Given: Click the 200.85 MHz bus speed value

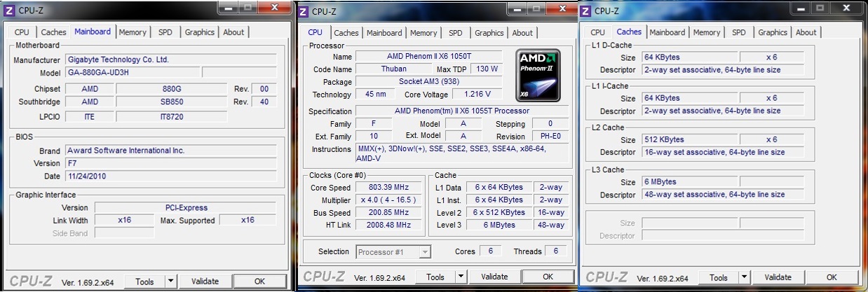Looking at the screenshot, I should click(x=389, y=213).
